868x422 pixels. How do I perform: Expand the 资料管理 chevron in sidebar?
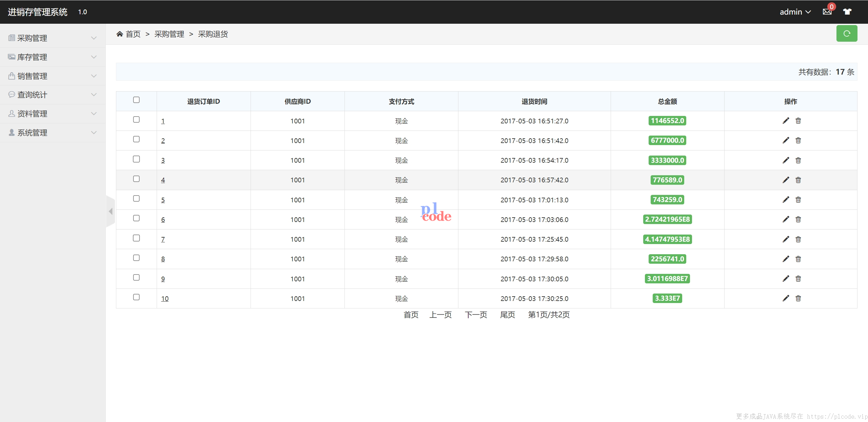tap(94, 114)
